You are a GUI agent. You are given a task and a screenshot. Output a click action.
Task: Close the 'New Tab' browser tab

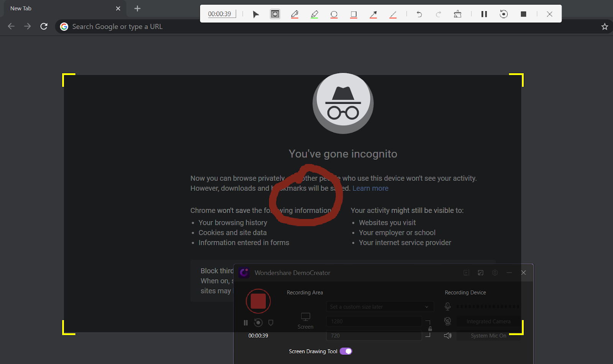pyautogui.click(x=118, y=8)
